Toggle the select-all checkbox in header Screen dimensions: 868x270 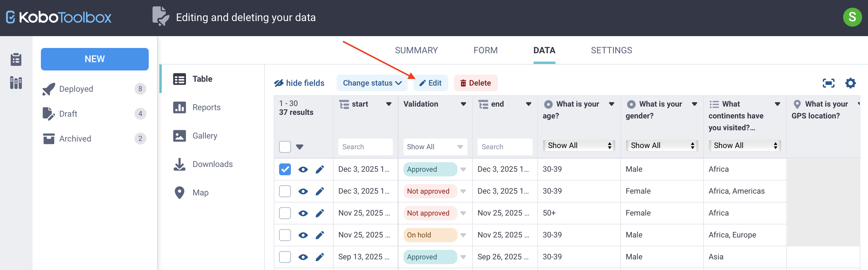(285, 147)
